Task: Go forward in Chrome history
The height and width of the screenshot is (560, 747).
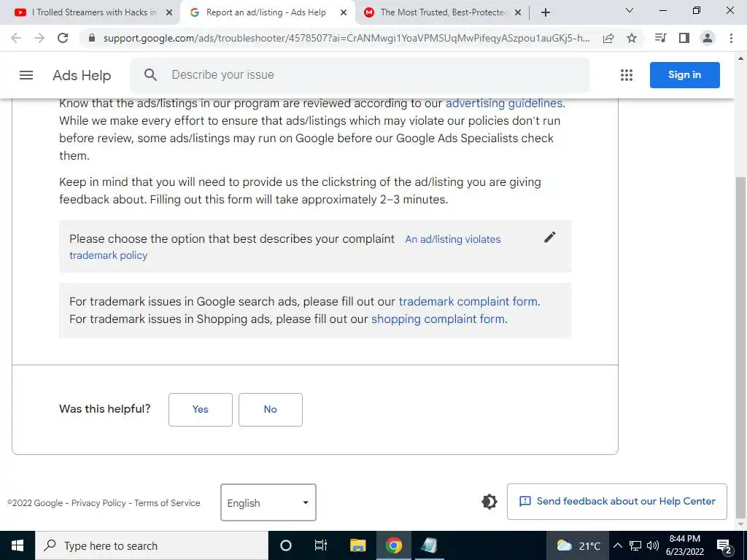Action: tap(39, 38)
